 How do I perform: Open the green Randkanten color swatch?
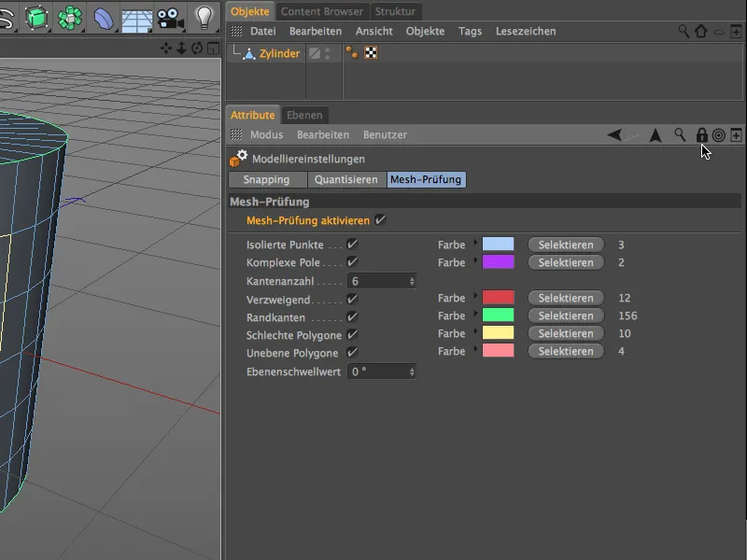pyautogui.click(x=499, y=315)
